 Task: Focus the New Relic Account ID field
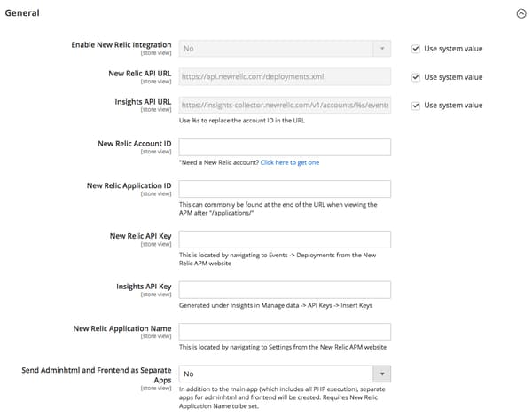(285, 146)
